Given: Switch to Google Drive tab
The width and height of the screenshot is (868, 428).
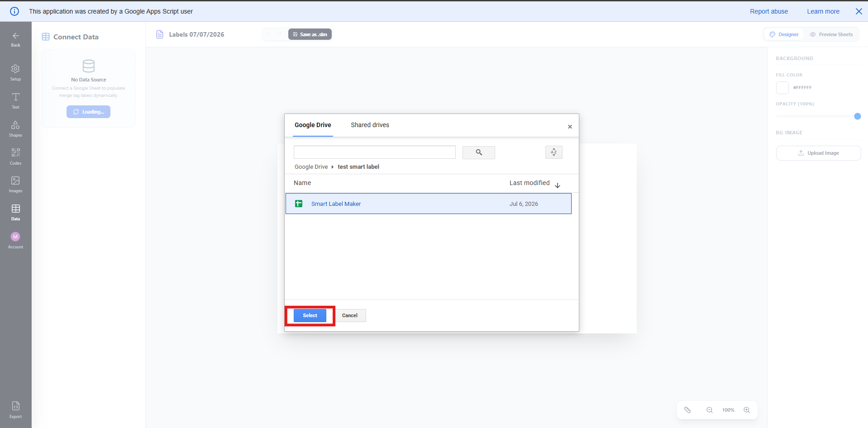Looking at the screenshot, I should [x=313, y=125].
